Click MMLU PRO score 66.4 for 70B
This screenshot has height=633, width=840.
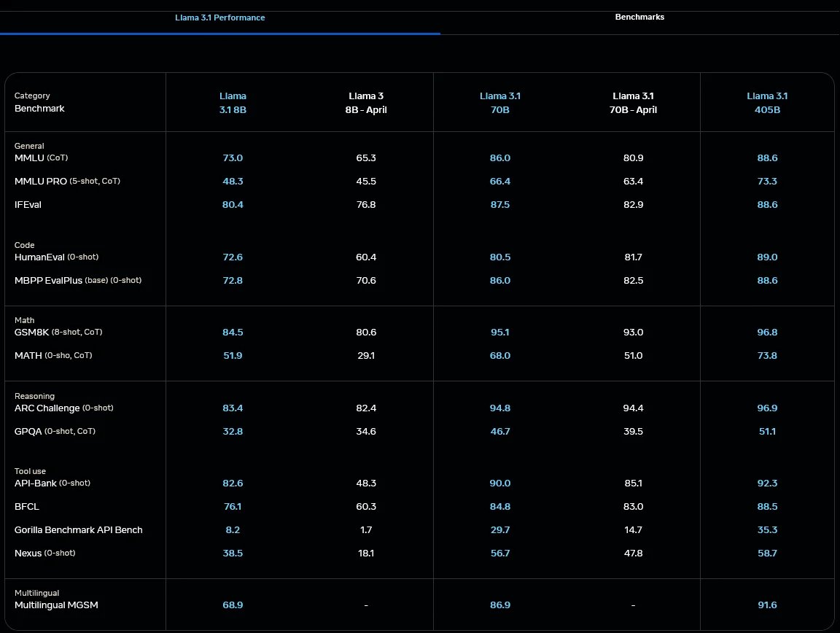pos(499,181)
